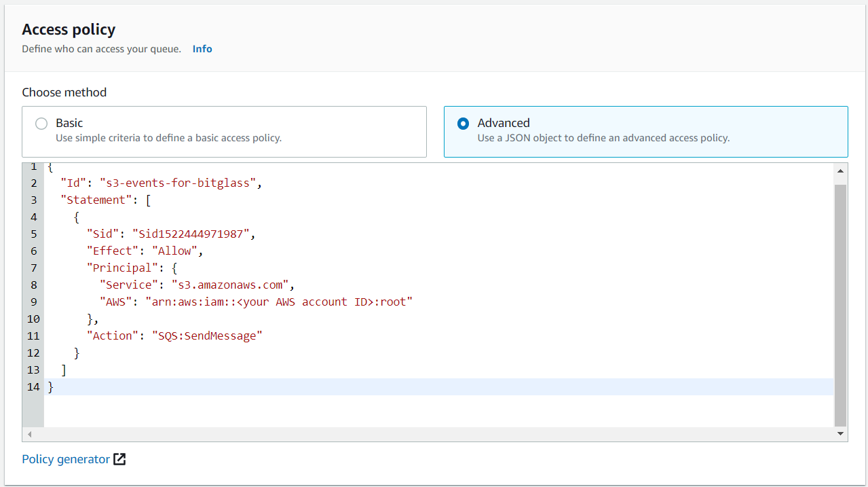Click the highlighted closing brace on line 14
The height and width of the screenshot is (487, 868).
pos(52,386)
